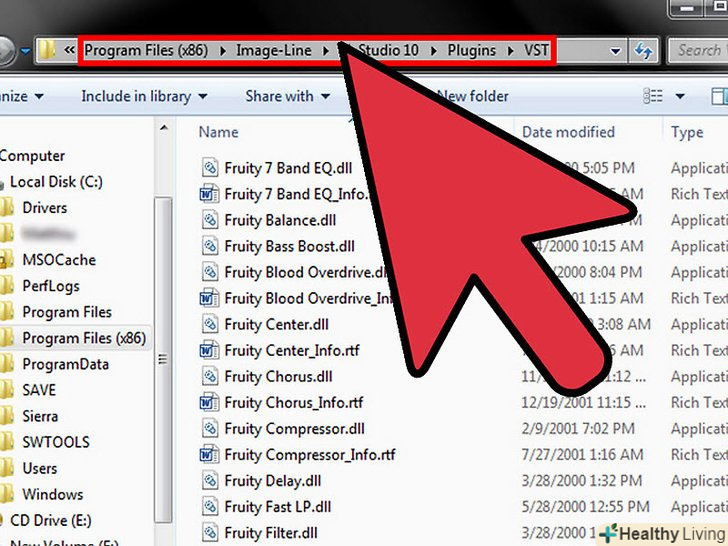Click the folder icon in the address bar

click(x=47, y=50)
